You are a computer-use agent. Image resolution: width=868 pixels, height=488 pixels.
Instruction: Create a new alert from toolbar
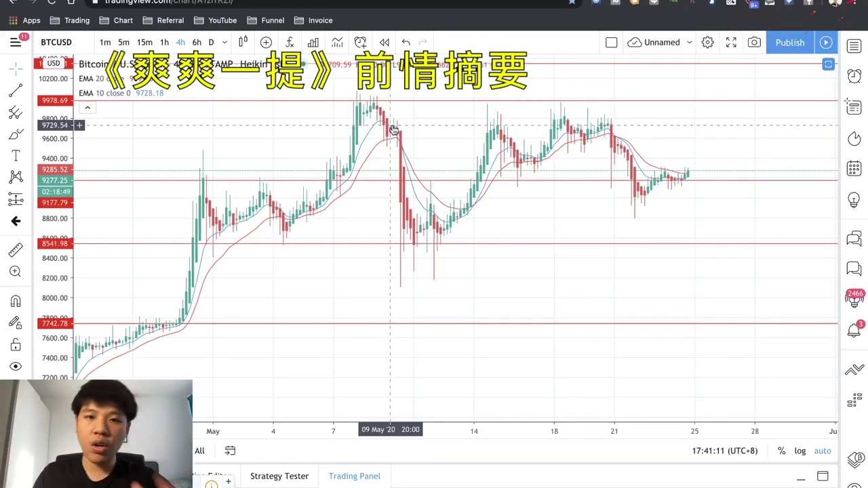[360, 43]
